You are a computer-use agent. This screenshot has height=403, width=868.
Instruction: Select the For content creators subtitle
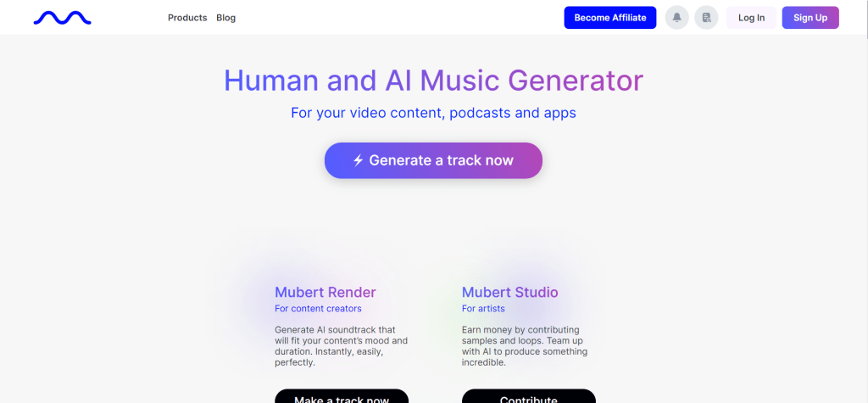coord(319,309)
